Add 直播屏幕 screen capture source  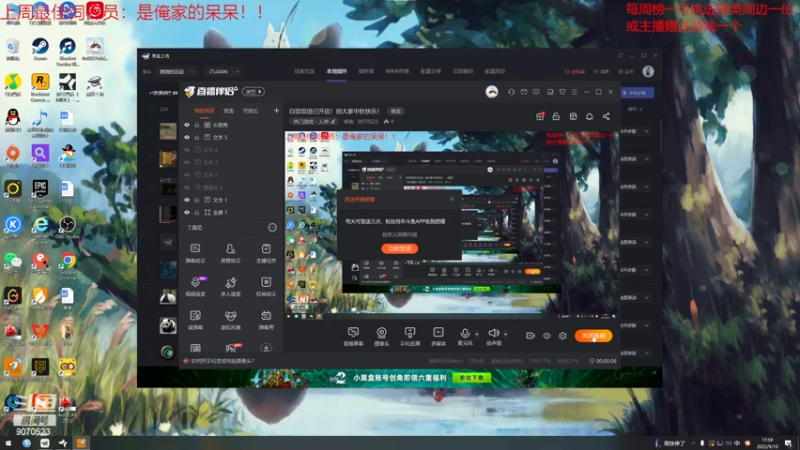point(353,337)
